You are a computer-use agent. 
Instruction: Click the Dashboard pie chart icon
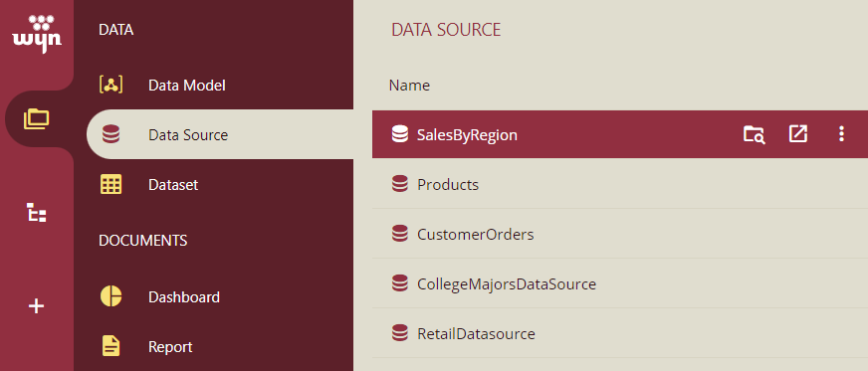[110, 297]
